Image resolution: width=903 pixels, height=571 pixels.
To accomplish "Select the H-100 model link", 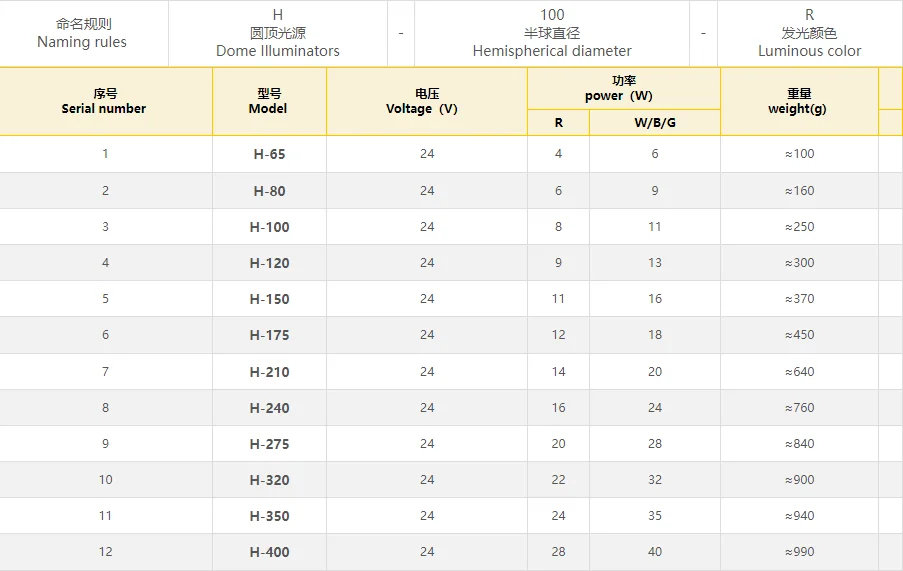I will coord(269,227).
